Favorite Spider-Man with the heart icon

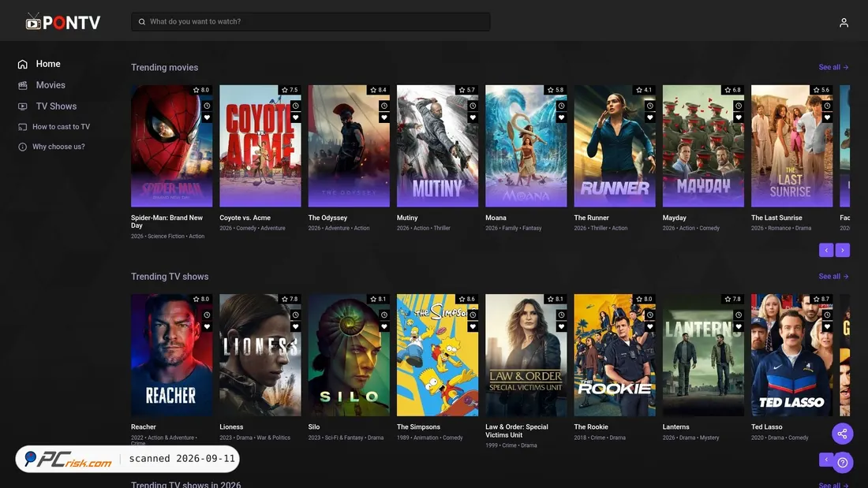[207, 117]
